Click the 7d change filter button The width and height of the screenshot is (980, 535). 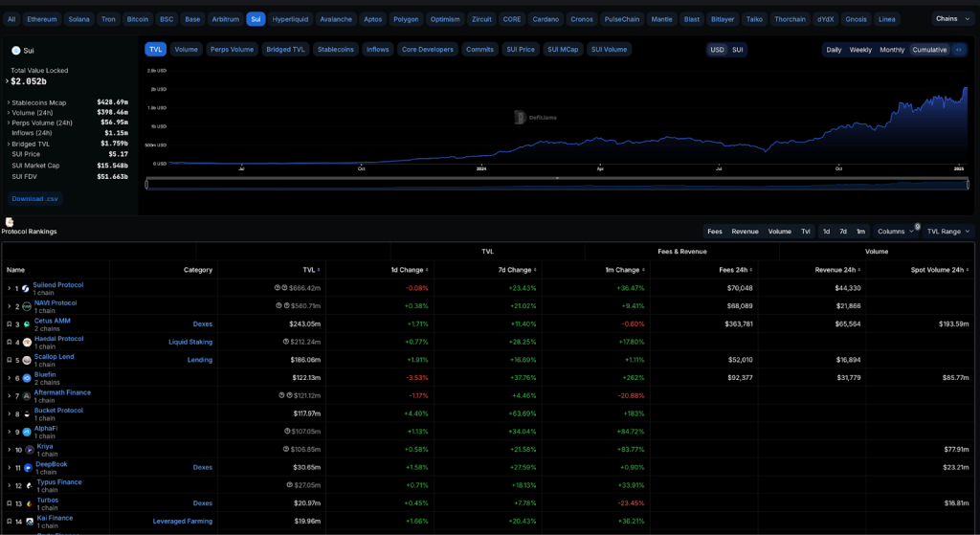tap(843, 232)
